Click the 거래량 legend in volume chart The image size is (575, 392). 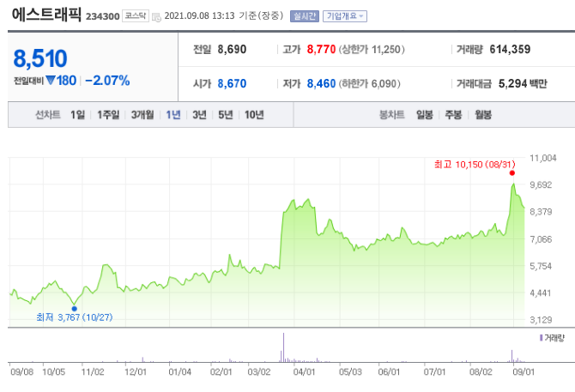pyautogui.click(x=552, y=338)
